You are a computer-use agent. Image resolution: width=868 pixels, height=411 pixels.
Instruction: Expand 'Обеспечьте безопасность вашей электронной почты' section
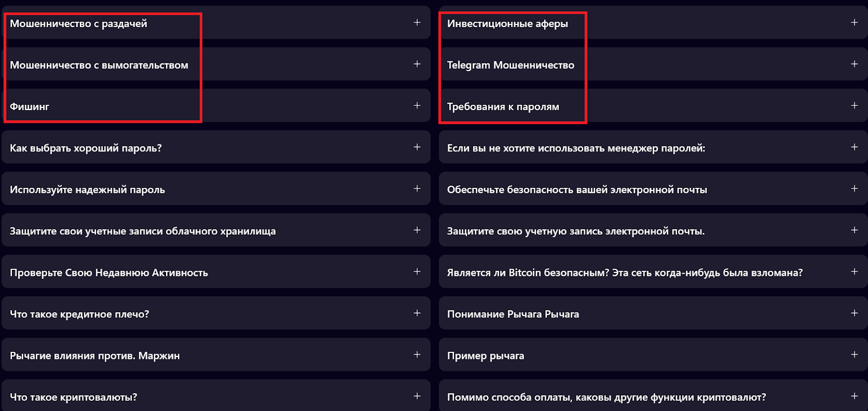854,189
